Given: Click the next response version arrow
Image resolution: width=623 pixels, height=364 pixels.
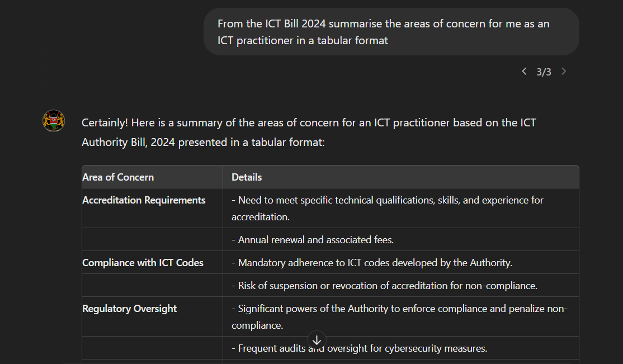Looking at the screenshot, I should (564, 72).
